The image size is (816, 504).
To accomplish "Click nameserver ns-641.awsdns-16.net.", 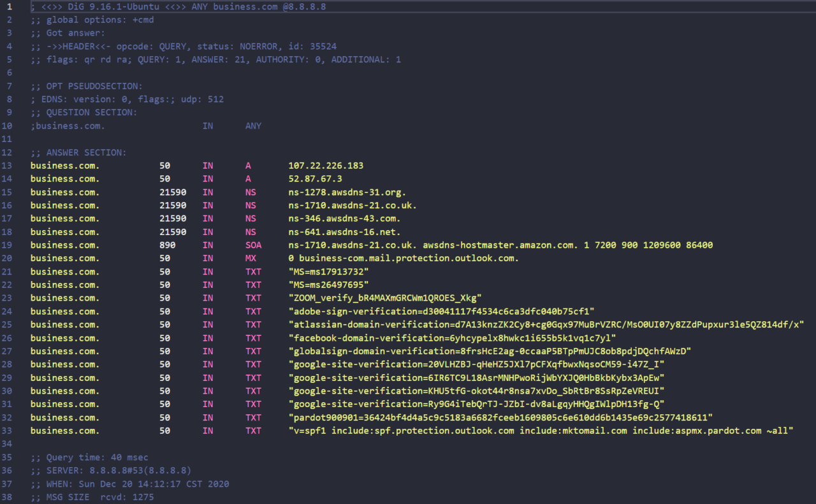I will click(344, 232).
